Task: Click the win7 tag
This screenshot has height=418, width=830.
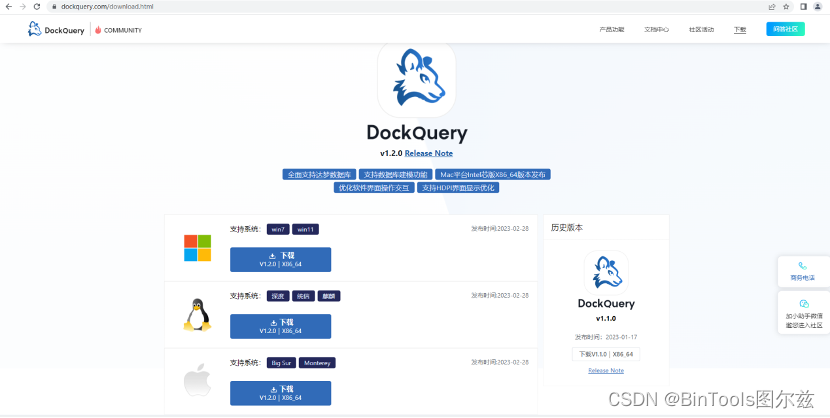Action: coord(278,229)
